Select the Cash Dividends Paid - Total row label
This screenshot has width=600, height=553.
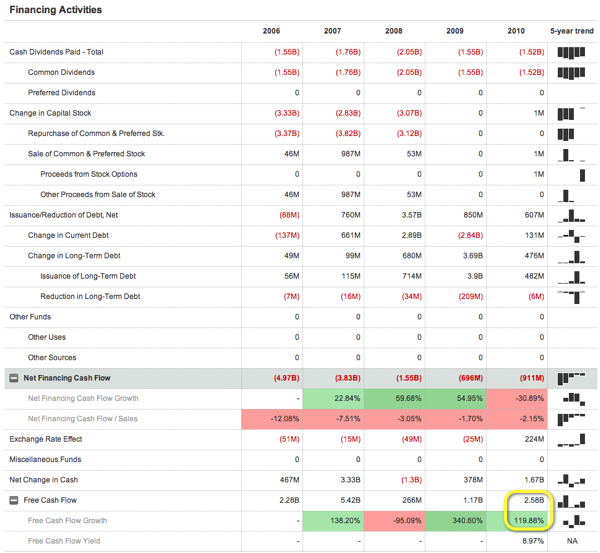point(56,52)
